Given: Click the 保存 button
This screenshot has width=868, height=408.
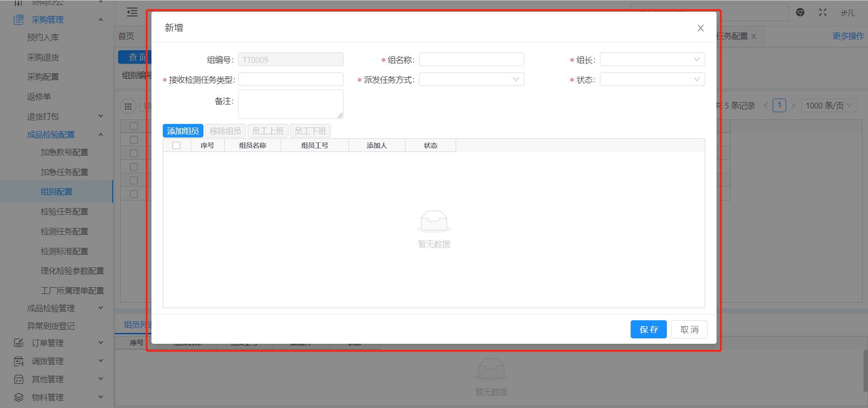Looking at the screenshot, I should point(648,330).
